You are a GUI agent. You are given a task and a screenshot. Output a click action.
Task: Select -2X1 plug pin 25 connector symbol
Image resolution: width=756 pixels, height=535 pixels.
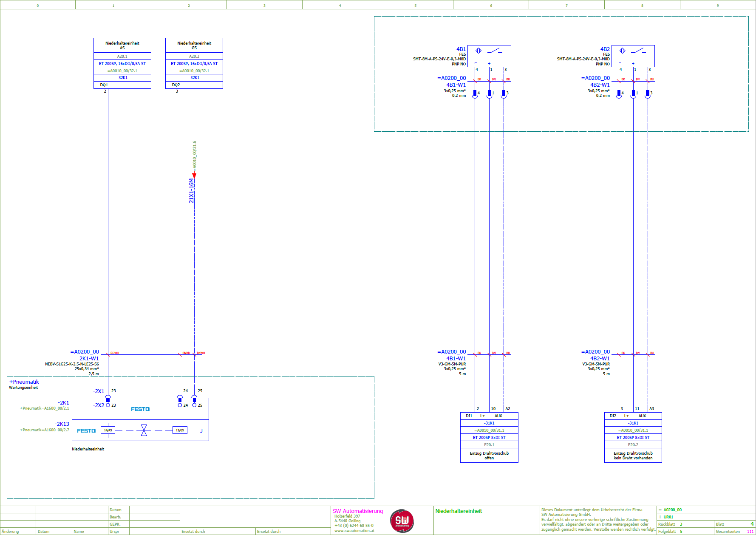pos(194,399)
